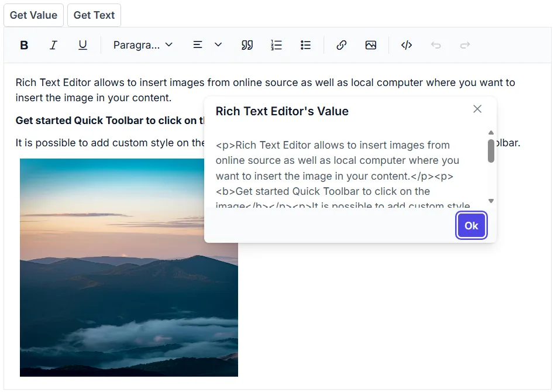Insert a hyperlink

(341, 45)
